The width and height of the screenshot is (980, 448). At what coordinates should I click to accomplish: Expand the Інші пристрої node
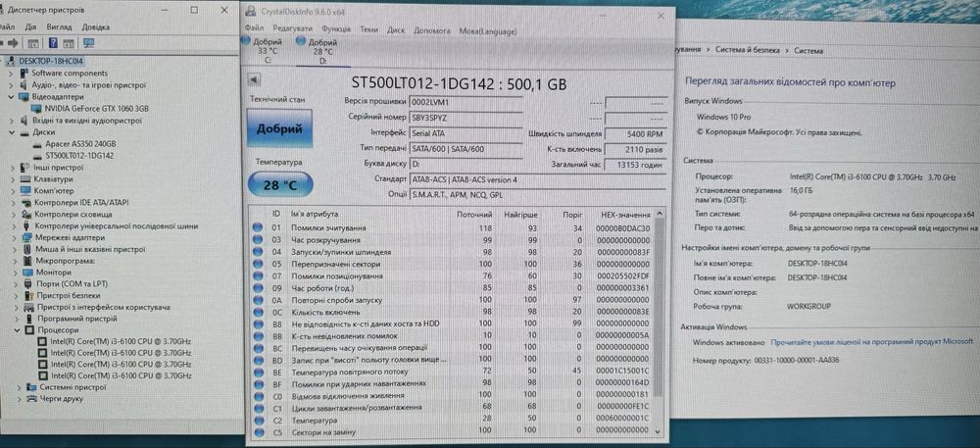click(x=13, y=168)
